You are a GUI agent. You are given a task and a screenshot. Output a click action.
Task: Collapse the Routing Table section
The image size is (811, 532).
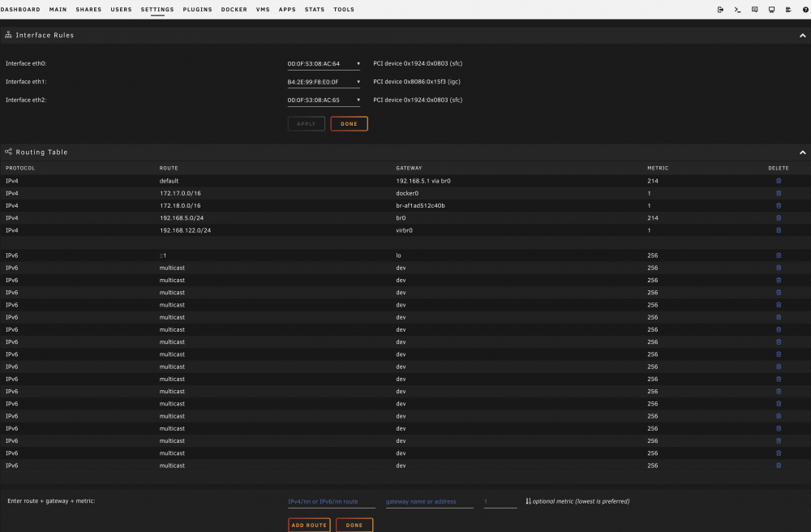pyautogui.click(x=802, y=152)
